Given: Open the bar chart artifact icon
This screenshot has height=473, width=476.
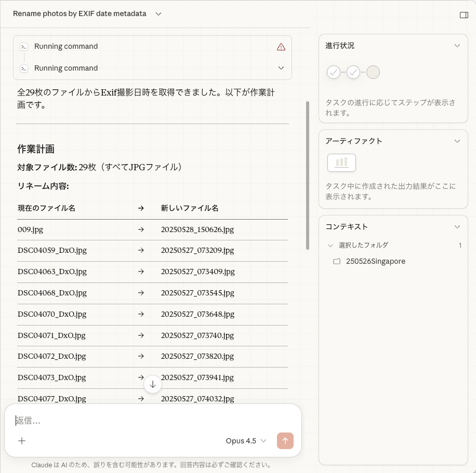Looking at the screenshot, I should tap(341, 163).
